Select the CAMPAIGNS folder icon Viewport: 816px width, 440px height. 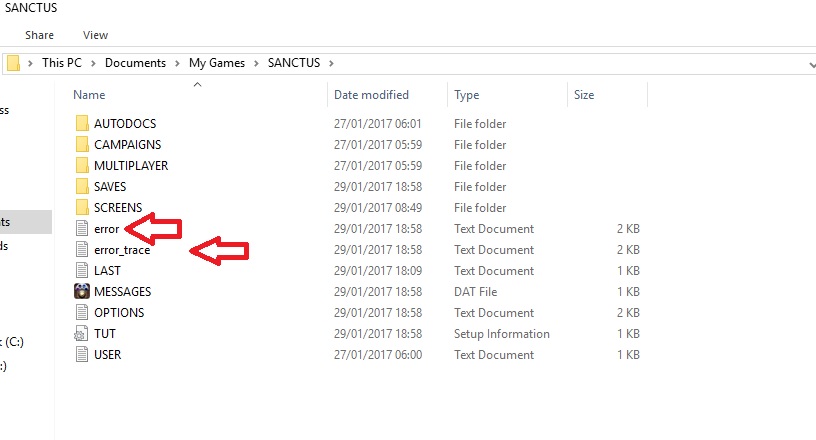pyautogui.click(x=82, y=145)
